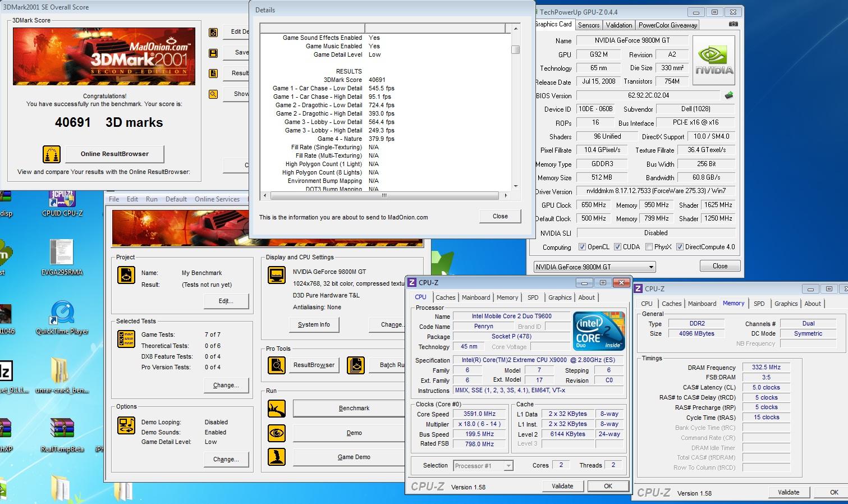848x504 pixels.
Task: Click the Selected Tests checklist icon
Action: 126,340
